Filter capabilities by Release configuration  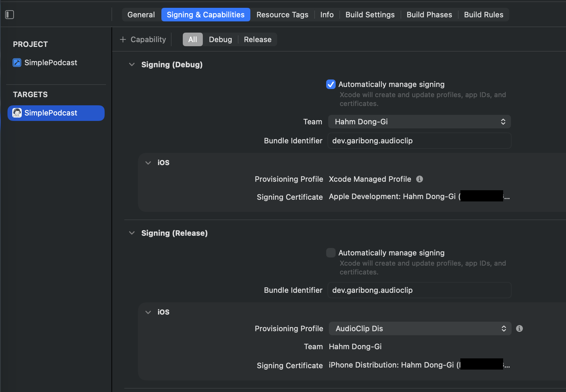tap(258, 39)
